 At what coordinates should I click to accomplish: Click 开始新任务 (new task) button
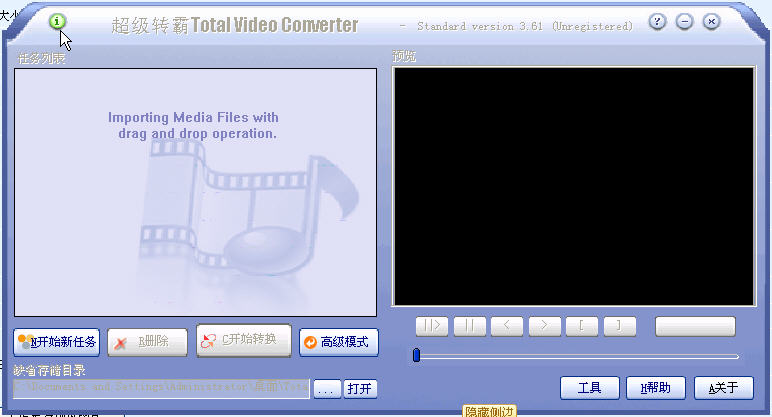[57, 342]
